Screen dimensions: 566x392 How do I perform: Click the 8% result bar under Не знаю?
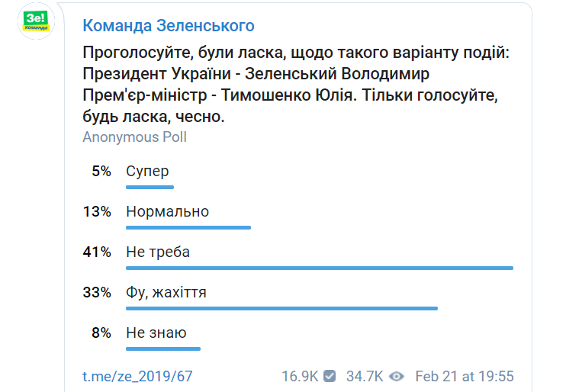pyautogui.click(x=163, y=349)
